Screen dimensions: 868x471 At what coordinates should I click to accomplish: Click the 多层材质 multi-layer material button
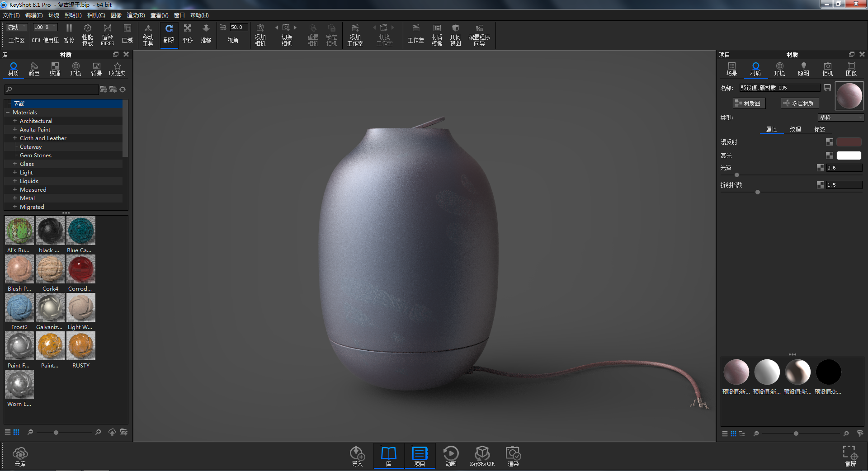(x=799, y=103)
